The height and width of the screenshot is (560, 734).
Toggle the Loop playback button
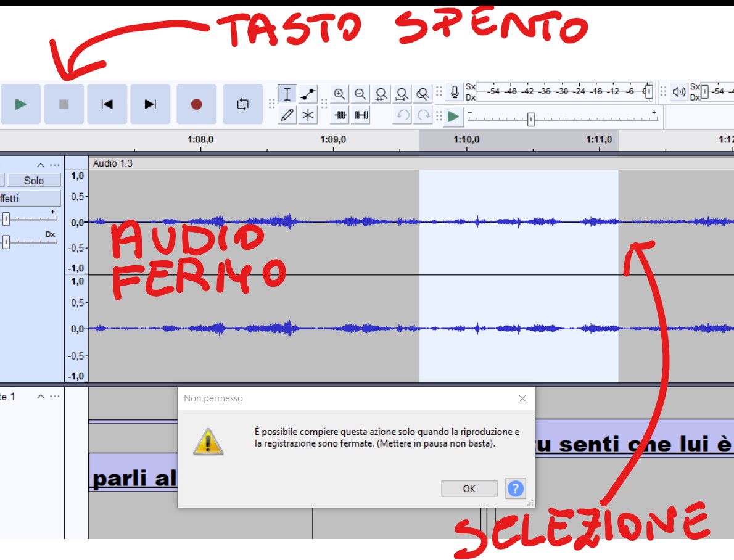[x=242, y=104]
